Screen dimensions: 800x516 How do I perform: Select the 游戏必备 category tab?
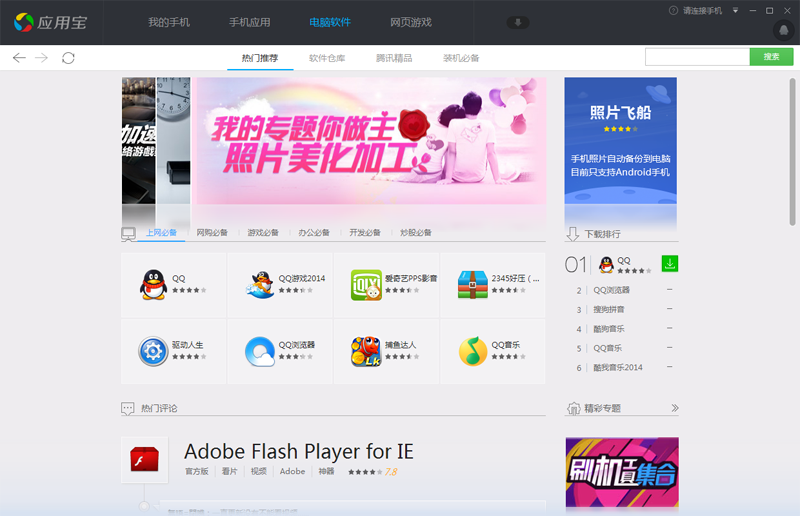click(x=263, y=233)
